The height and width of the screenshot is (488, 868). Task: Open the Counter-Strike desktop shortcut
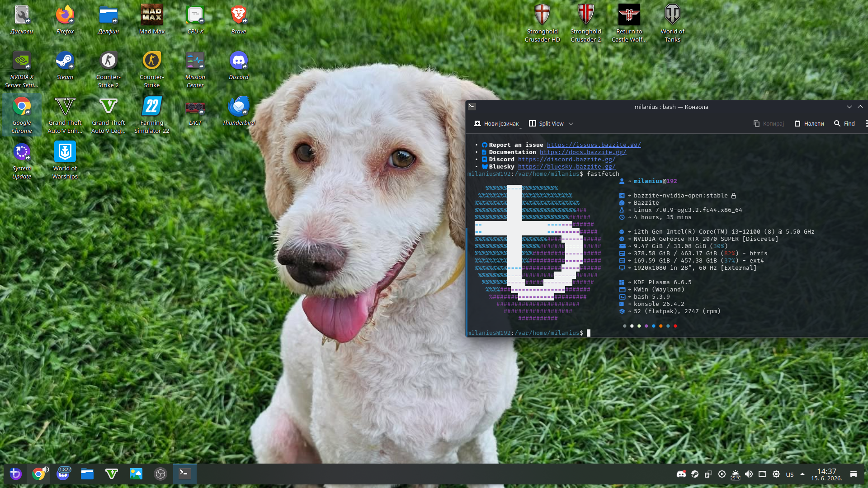pyautogui.click(x=152, y=70)
